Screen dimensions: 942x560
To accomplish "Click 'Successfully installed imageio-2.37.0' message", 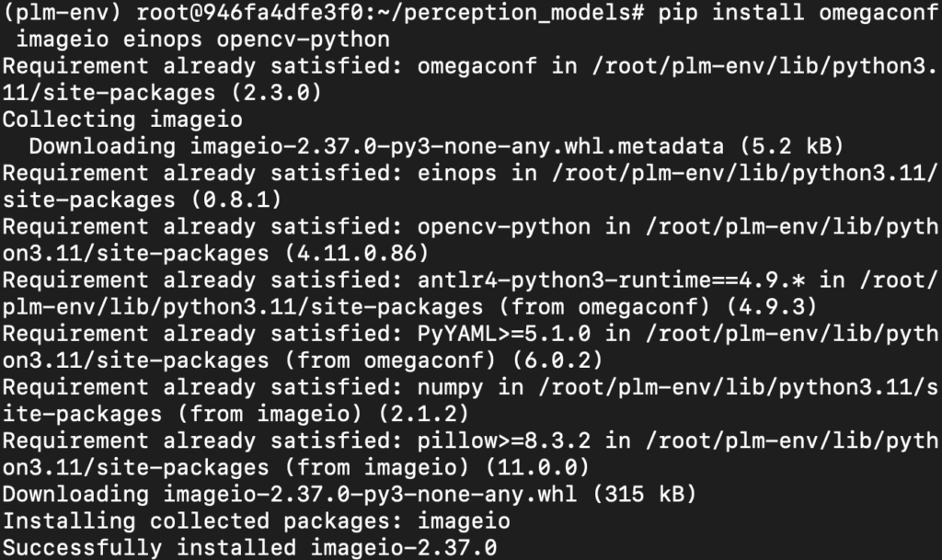I will click(250, 548).
